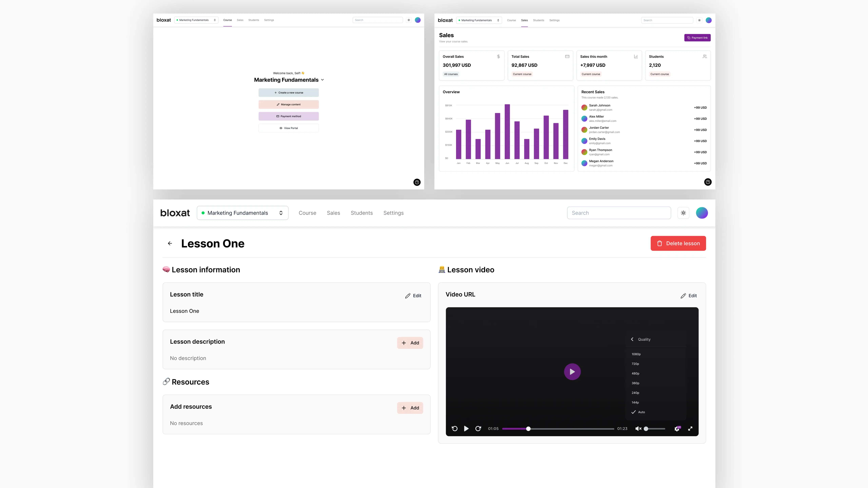868x488 pixels.
Task: Open Marketing Fundamentals course selector in lesson header
Action: tap(242, 213)
